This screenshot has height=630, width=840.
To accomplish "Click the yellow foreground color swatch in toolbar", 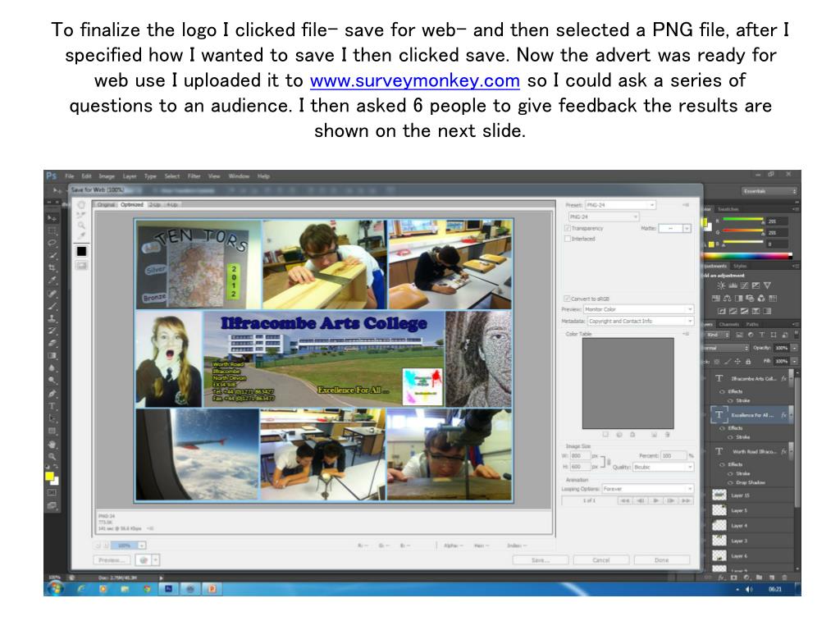I will point(49,477).
